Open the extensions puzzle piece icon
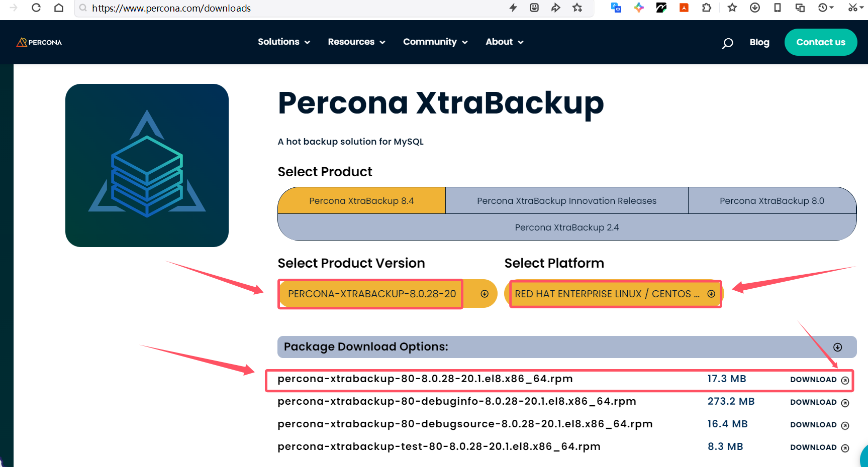Screen dimensions: 868x467 (707, 8)
